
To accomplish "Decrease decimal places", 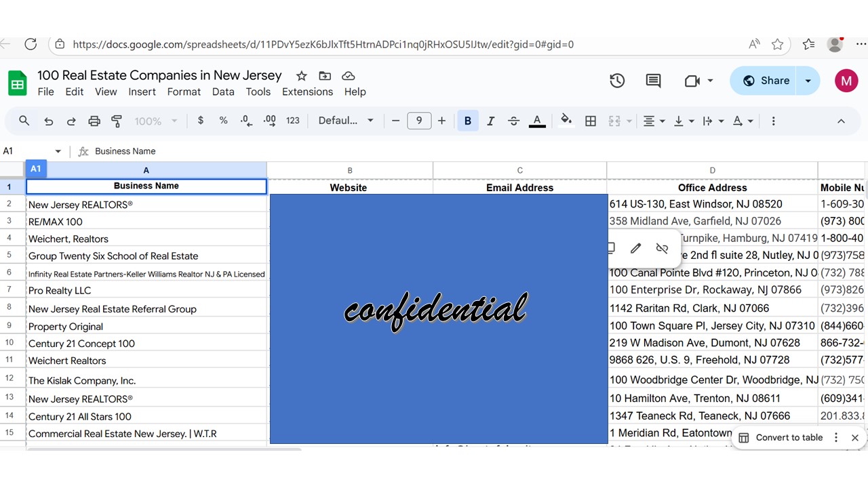I will [x=246, y=121].
